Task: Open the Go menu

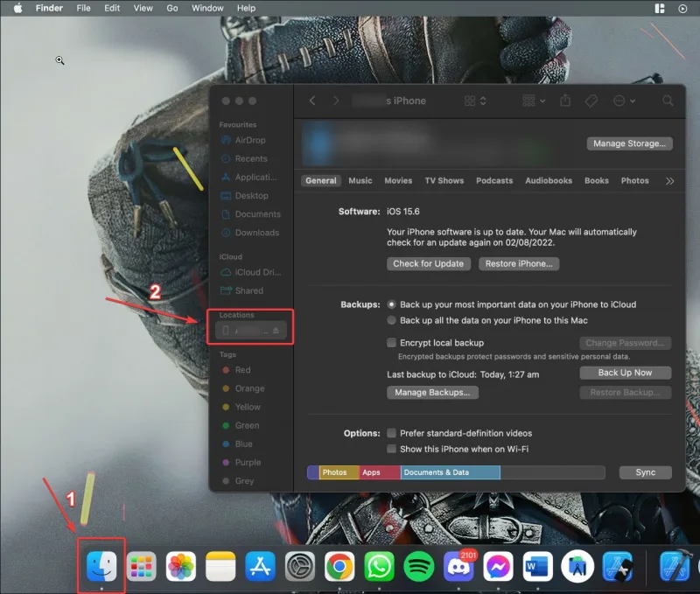Action: point(172,8)
